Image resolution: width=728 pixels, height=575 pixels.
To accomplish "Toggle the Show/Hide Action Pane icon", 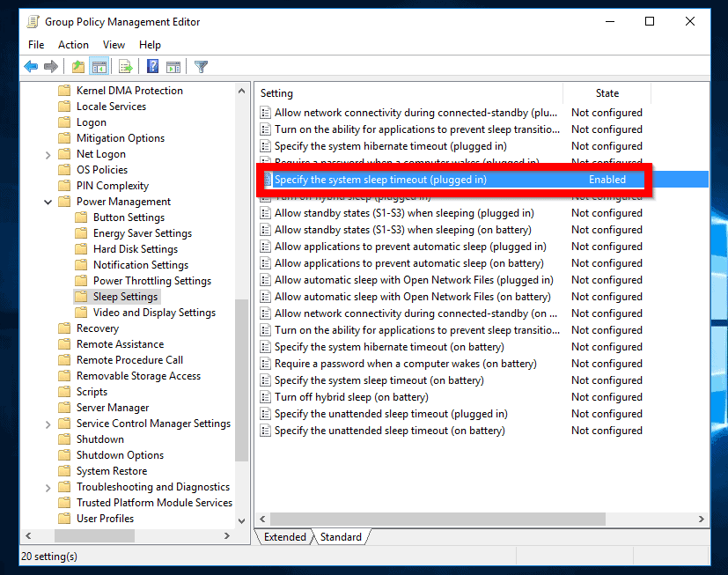I will pyautogui.click(x=173, y=67).
